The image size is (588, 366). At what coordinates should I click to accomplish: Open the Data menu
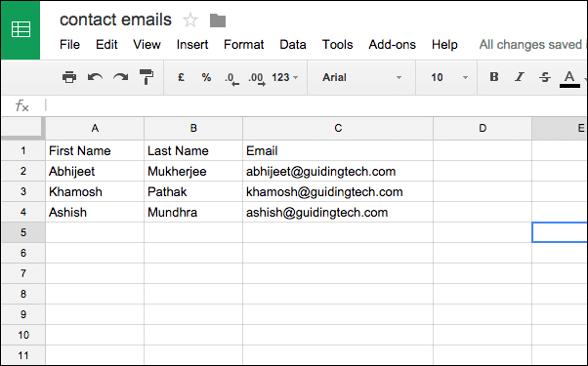293,45
